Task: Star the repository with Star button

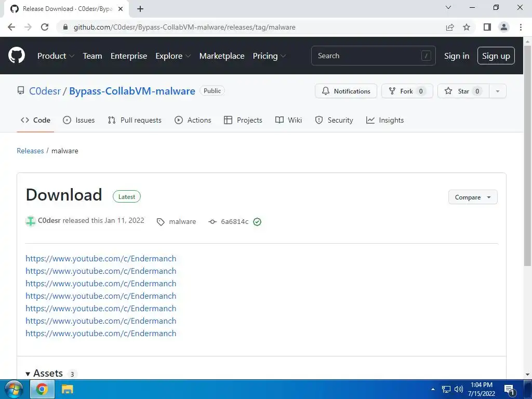Action: (463, 91)
